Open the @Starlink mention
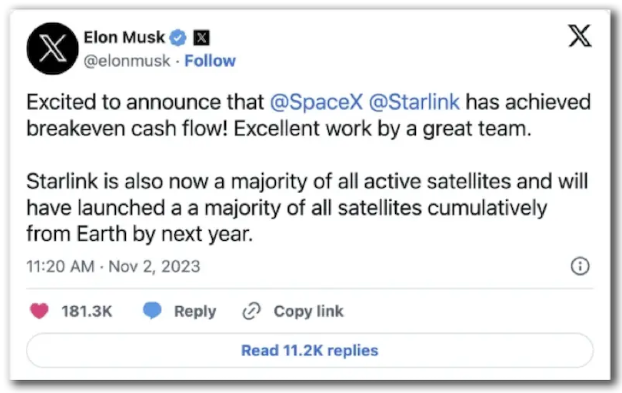The width and height of the screenshot is (622, 393). tap(414, 102)
